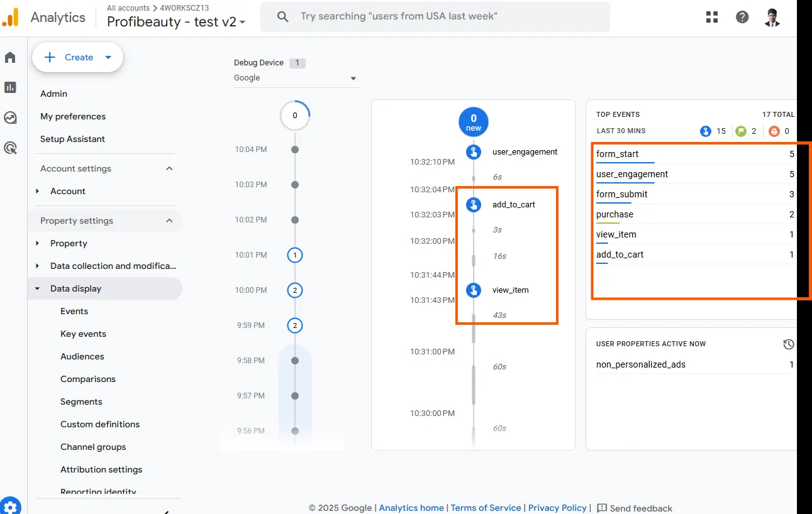The image size is (812, 514).
Task: Expand the Property tree item
Action: (37, 243)
